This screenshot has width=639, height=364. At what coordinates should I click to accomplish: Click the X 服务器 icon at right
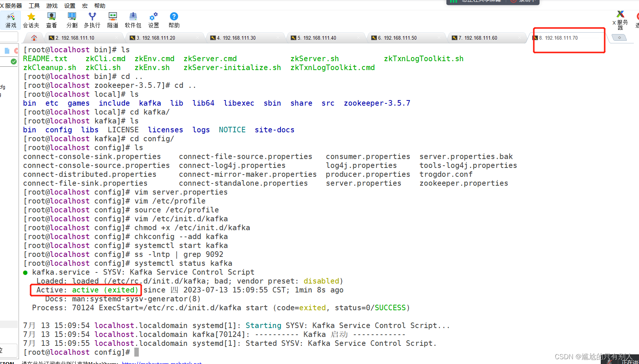[x=620, y=20]
